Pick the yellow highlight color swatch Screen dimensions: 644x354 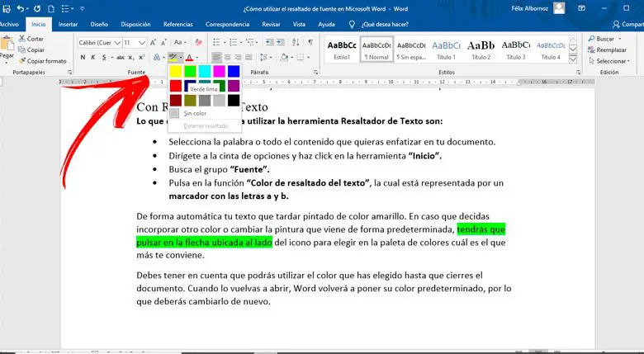(x=175, y=71)
